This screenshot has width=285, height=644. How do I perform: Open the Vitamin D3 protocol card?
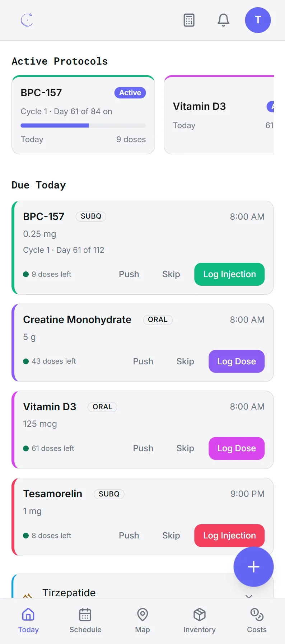pyautogui.click(x=219, y=115)
